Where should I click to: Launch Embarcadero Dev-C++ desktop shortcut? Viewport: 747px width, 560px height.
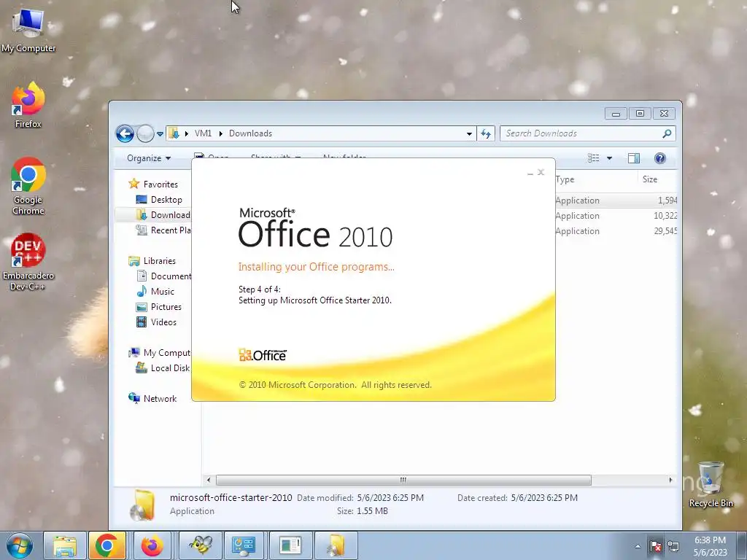click(x=28, y=262)
